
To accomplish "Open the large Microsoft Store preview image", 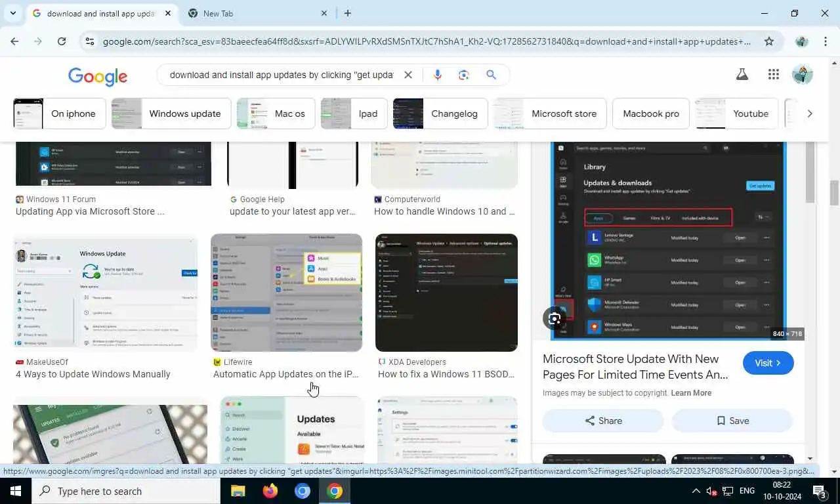I will pos(668,241).
